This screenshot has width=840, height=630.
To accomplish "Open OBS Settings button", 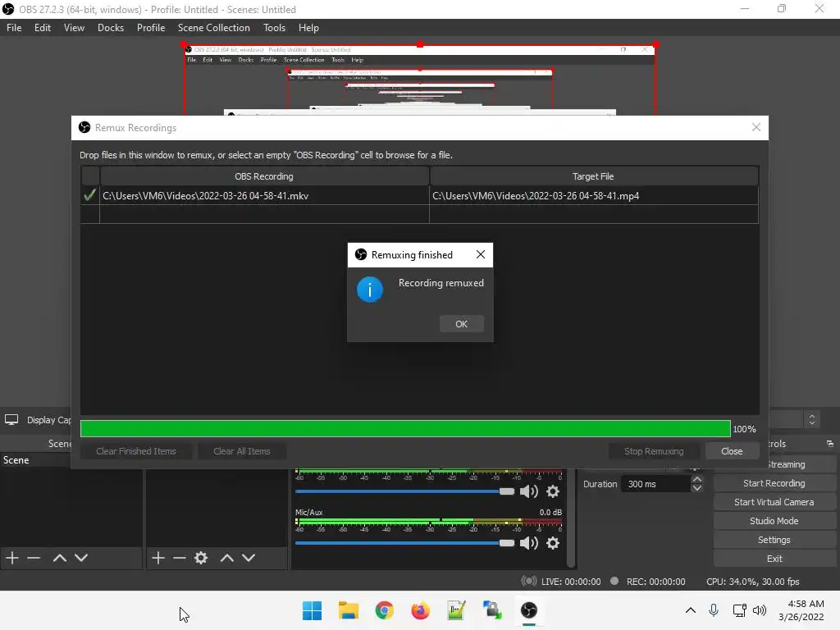I will [x=774, y=540].
